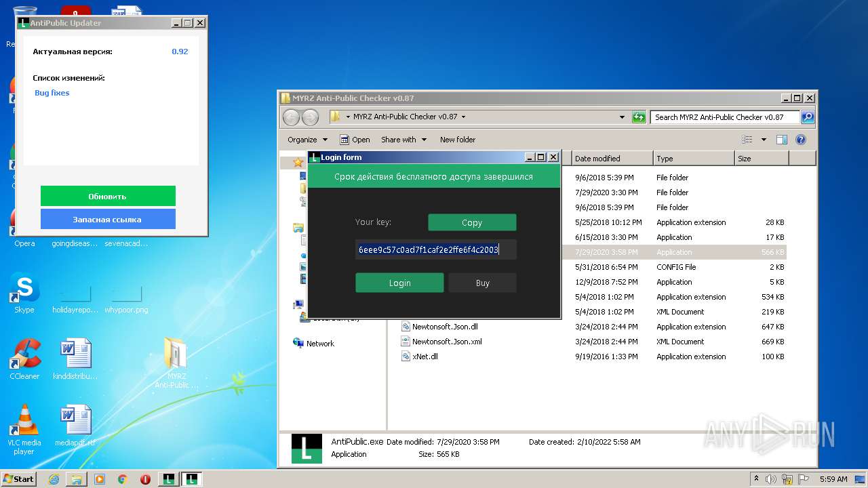Open the holidayrepo desktop file
868x488 pixels.
pyautogui.click(x=75, y=299)
